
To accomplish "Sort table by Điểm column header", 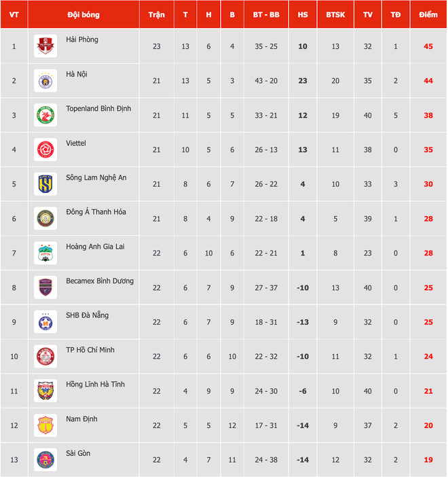I will click(x=428, y=14).
